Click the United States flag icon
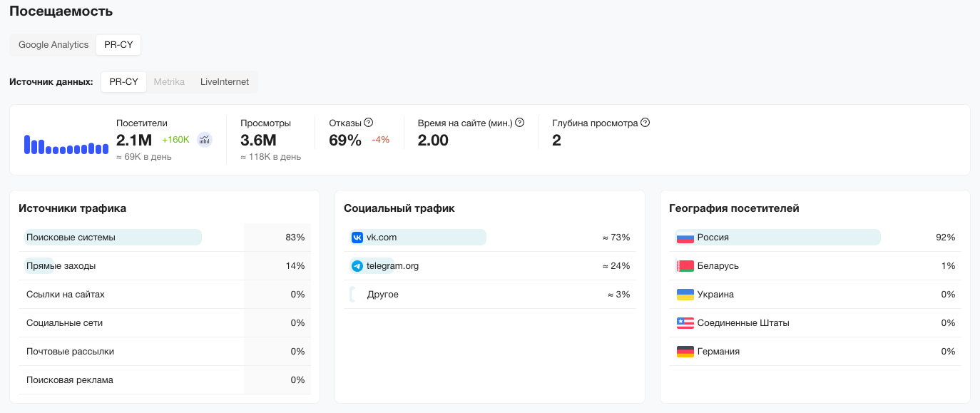Viewport: 980px width, 413px height. coord(685,323)
